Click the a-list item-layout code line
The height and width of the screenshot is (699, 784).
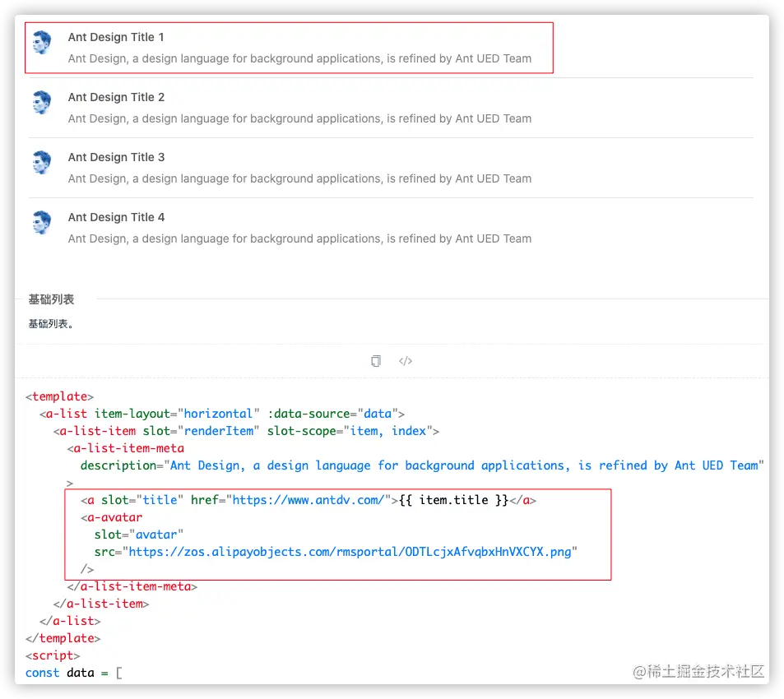click(x=222, y=414)
